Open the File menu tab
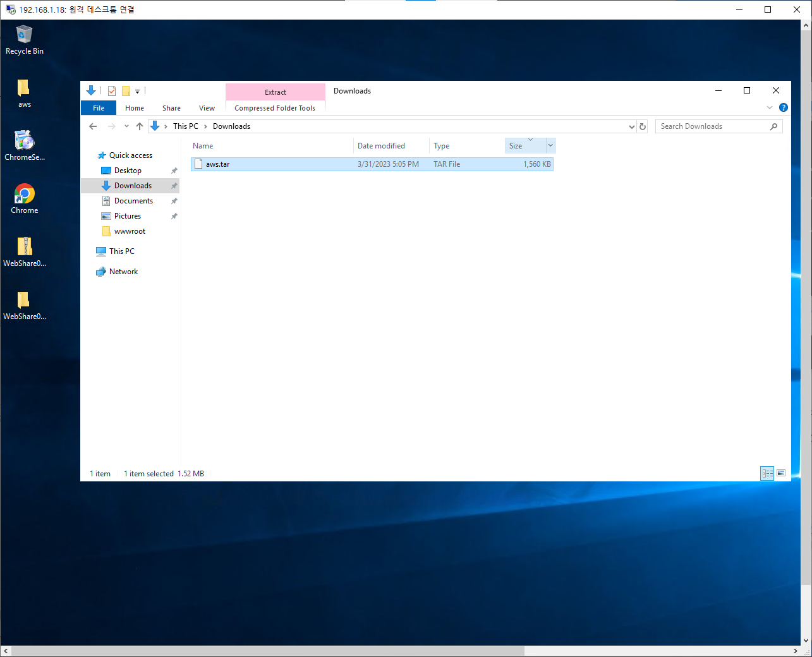 pos(99,108)
